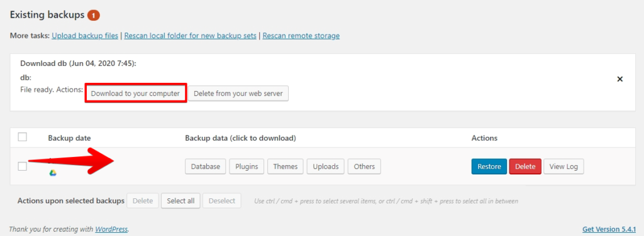Click Rescan local folder for new backup sets
This screenshot has height=236, width=644.
[191, 36]
